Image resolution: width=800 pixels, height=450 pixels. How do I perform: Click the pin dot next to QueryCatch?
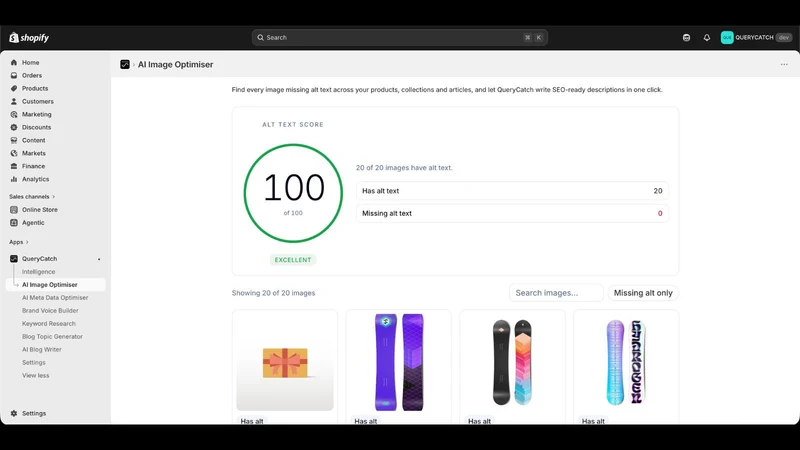click(99, 259)
